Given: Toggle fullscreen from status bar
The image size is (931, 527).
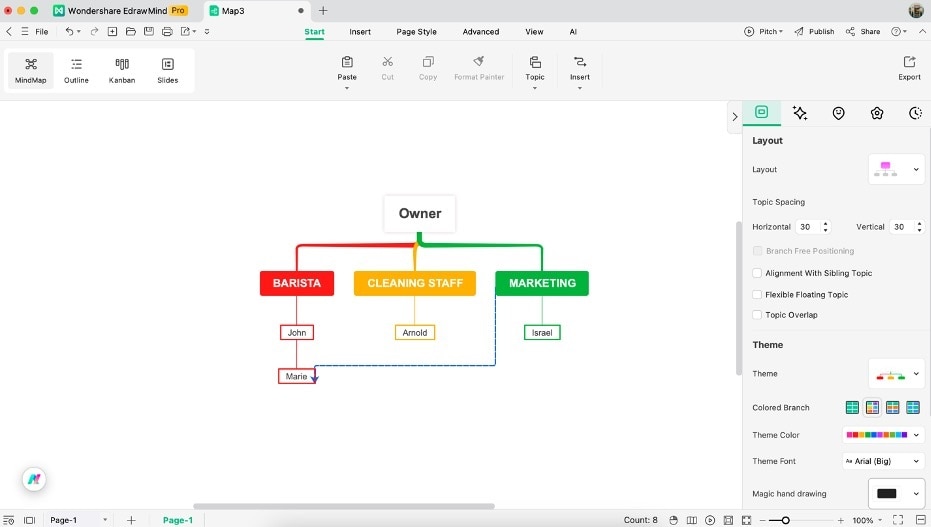Looking at the screenshot, I should click(898, 520).
